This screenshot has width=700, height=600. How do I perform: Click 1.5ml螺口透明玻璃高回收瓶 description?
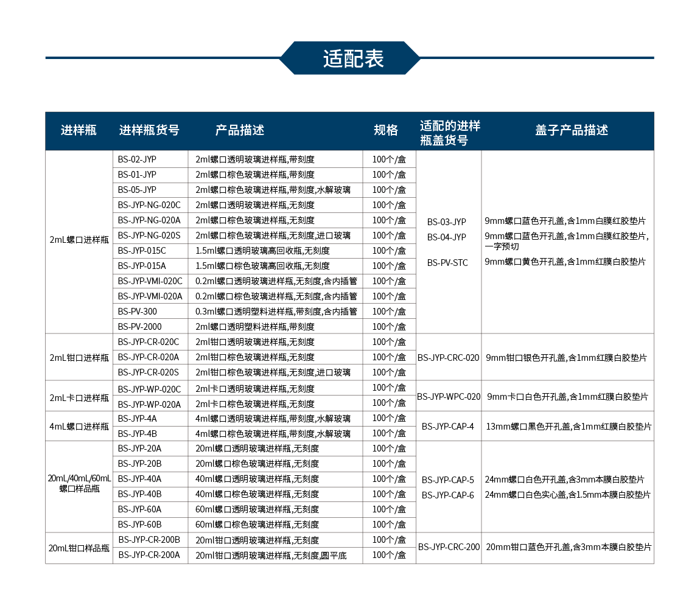pos(262,251)
